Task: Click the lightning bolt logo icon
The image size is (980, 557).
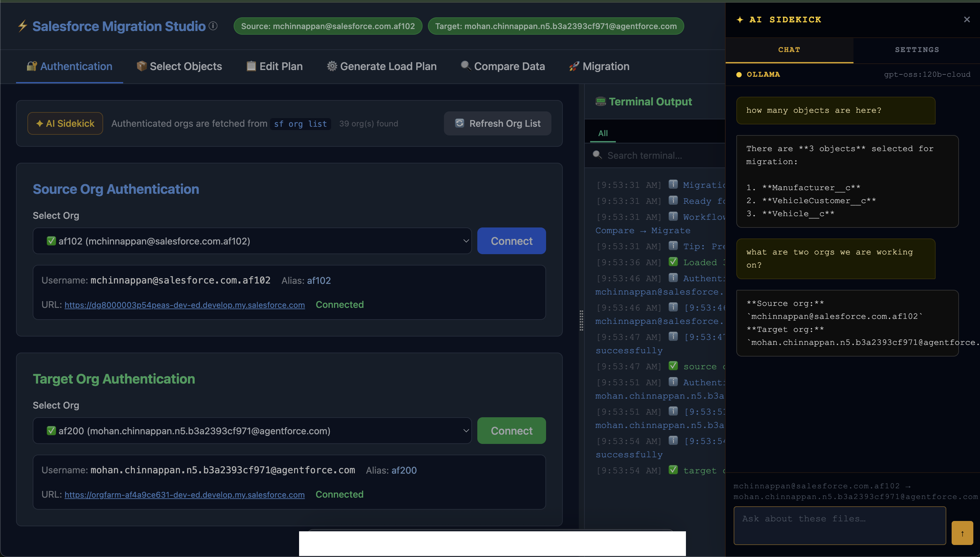Action: point(23,26)
